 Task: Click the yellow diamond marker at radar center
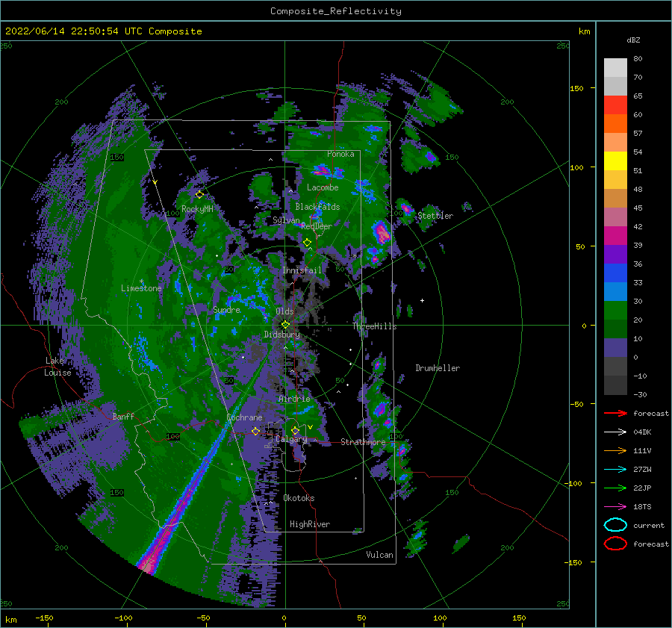coord(285,325)
